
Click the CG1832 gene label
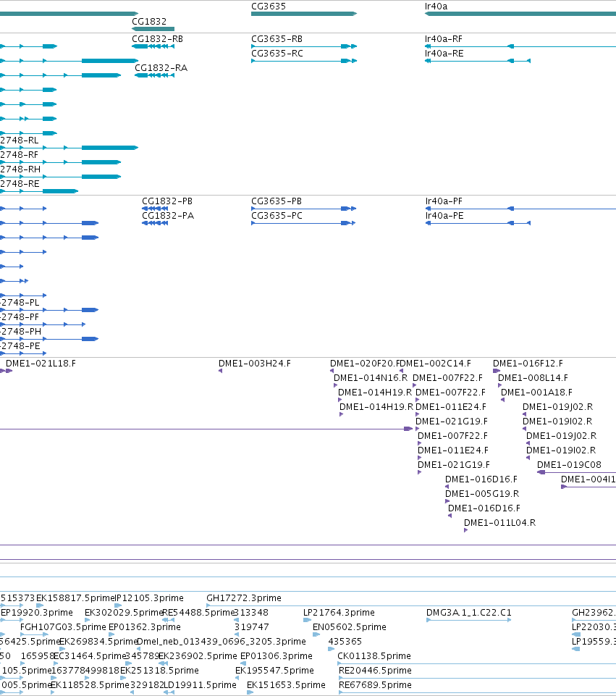pos(149,21)
